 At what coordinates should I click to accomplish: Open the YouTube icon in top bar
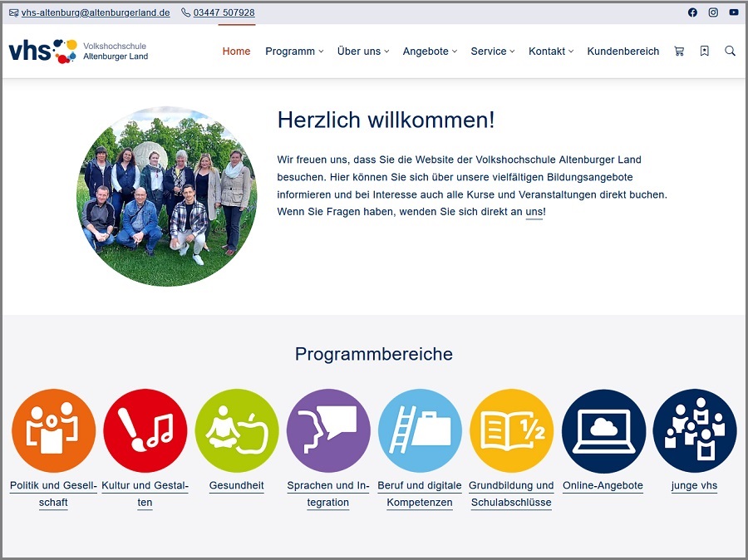point(734,12)
